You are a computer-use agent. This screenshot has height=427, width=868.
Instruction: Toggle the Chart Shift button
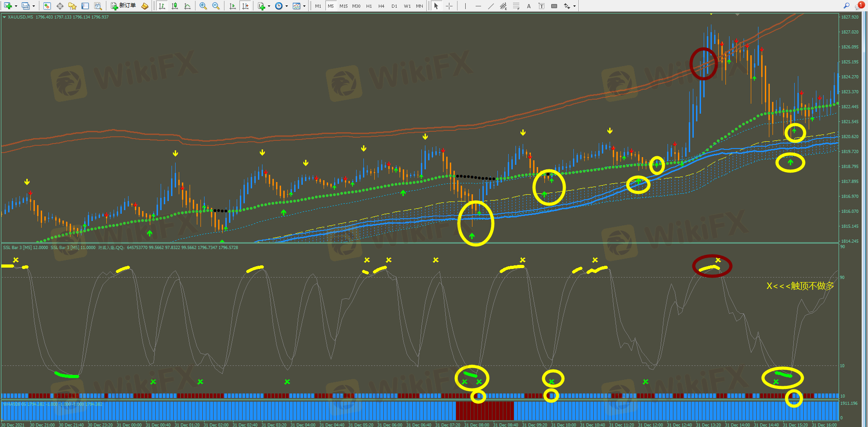(x=245, y=6)
